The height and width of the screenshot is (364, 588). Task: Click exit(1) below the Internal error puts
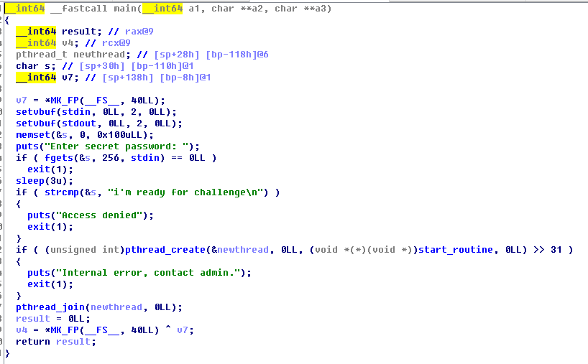[x=47, y=284]
